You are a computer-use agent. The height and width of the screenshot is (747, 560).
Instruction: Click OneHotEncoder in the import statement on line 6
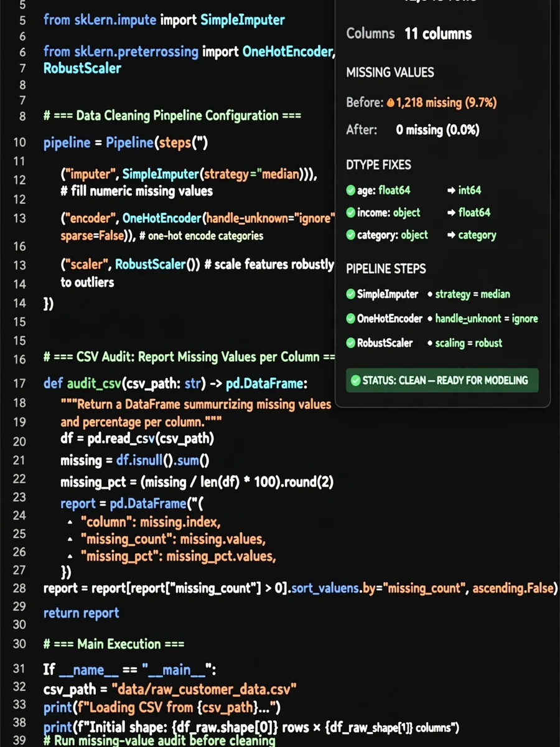[x=287, y=52]
